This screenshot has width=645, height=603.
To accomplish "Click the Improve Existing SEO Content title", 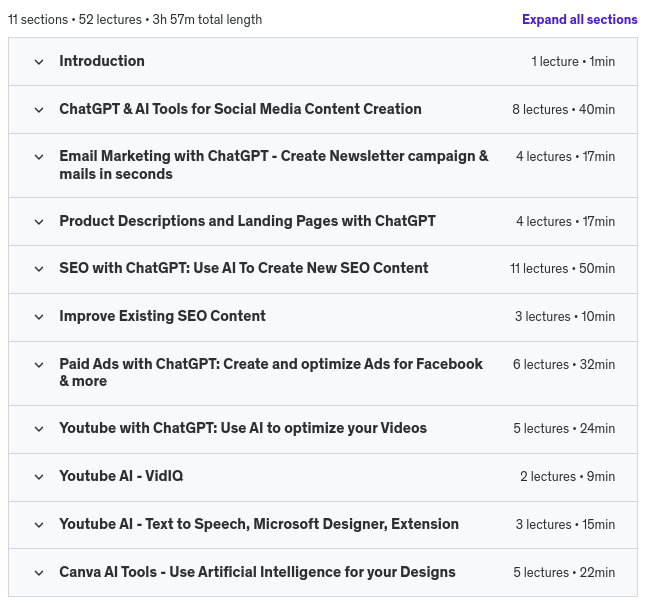I will [x=162, y=316].
